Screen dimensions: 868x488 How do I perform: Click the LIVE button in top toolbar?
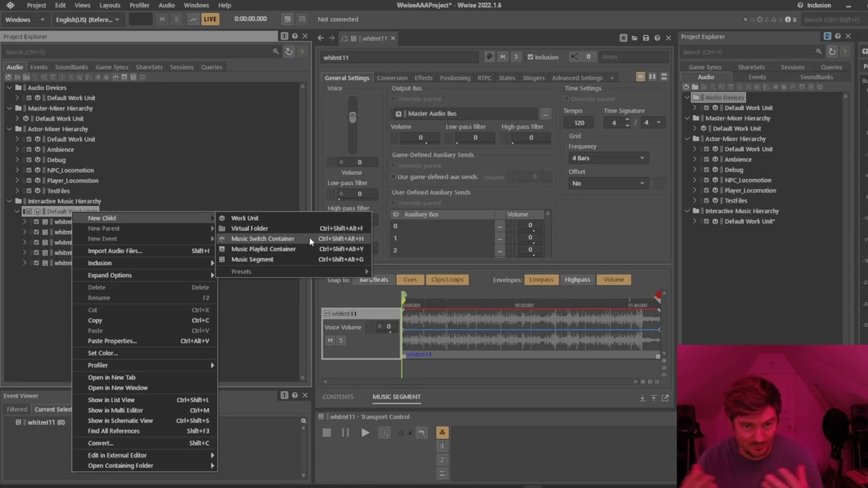click(x=210, y=19)
